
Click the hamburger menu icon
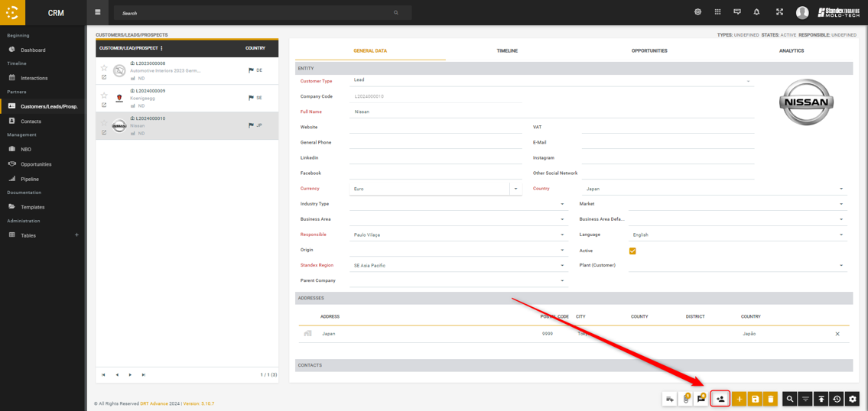point(98,12)
